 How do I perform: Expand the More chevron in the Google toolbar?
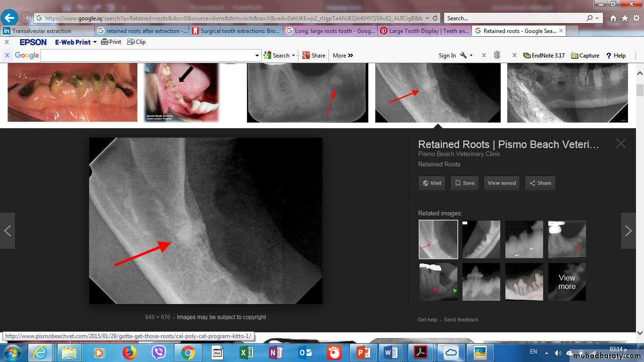click(x=343, y=55)
